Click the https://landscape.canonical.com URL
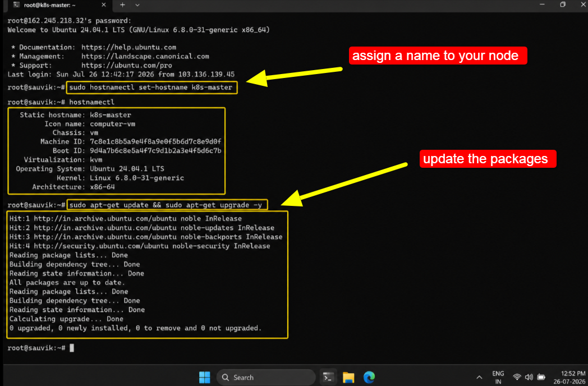This screenshot has height=386, width=588. coord(145,56)
